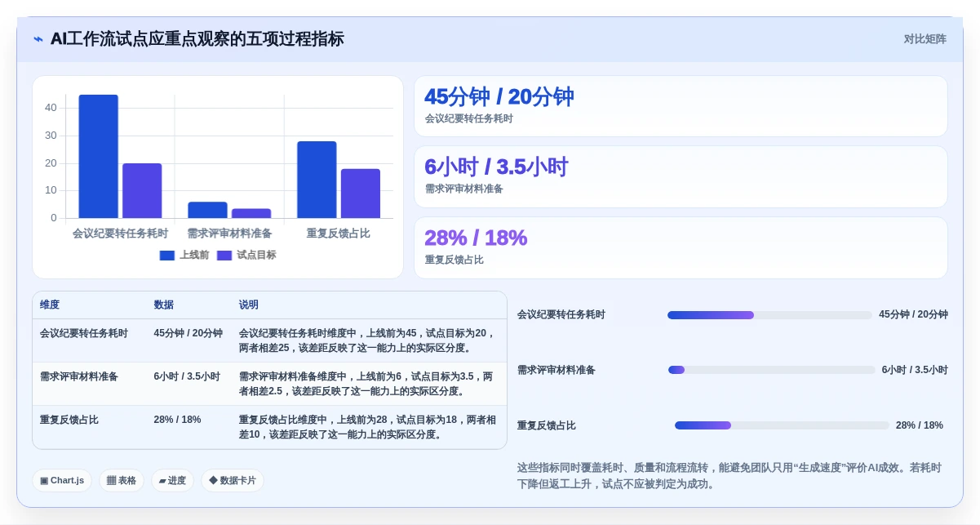Toggle the 上线前 legend swatch
The width and height of the screenshot is (980, 525).
tap(167, 256)
